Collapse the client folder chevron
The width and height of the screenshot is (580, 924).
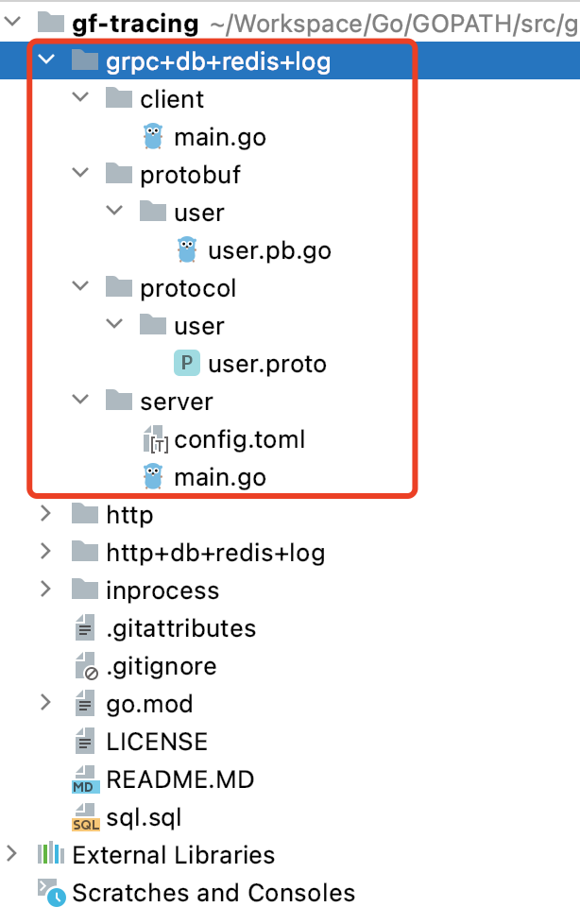coord(80,99)
